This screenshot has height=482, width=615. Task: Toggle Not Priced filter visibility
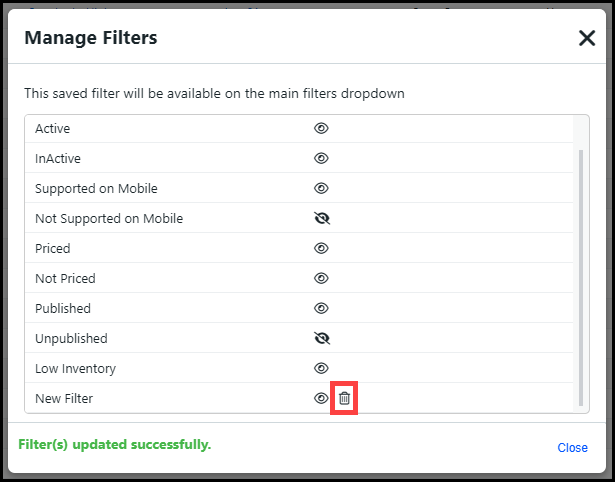tap(321, 278)
